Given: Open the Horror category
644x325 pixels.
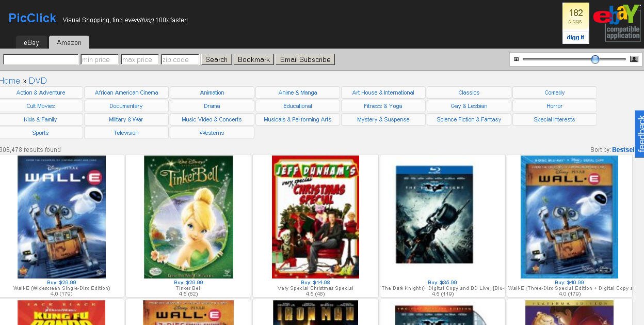Looking at the screenshot, I should [x=555, y=106].
